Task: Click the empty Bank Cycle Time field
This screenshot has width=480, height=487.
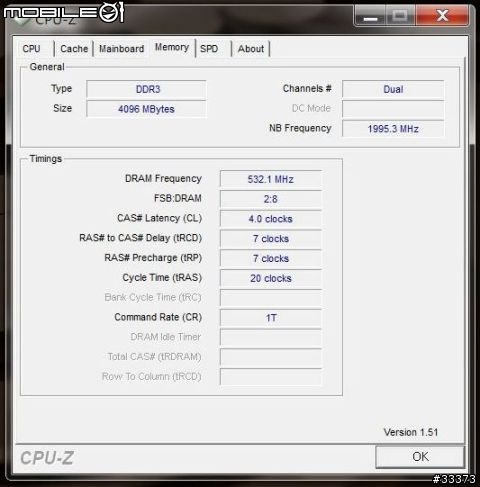Action: (x=271, y=298)
